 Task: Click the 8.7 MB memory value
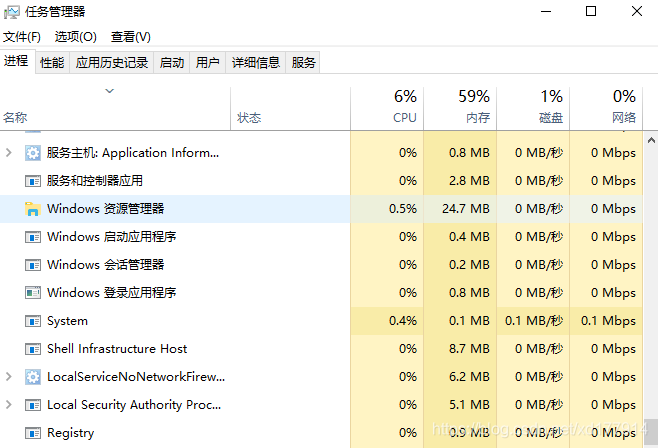point(469,349)
